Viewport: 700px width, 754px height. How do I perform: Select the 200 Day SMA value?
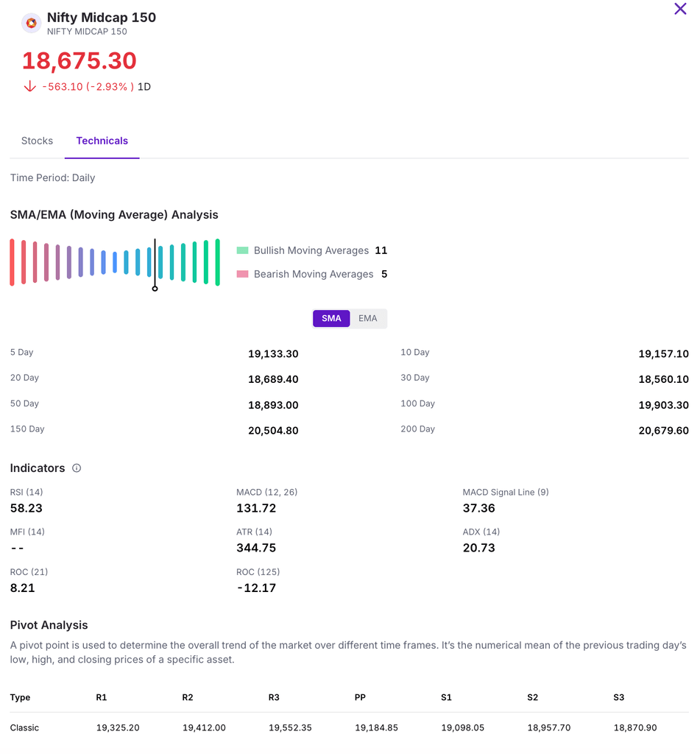coord(663,431)
